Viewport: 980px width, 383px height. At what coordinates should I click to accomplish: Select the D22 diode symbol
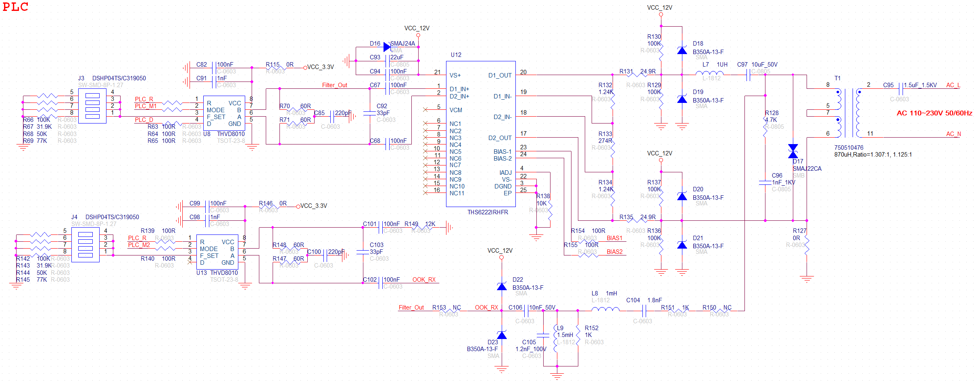(x=502, y=286)
